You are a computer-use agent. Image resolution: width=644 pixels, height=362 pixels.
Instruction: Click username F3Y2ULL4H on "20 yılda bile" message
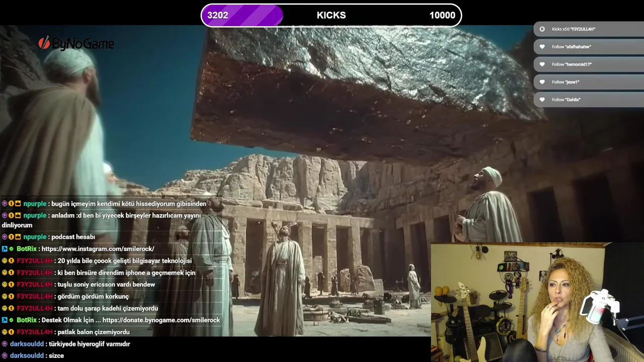click(35, 261)
